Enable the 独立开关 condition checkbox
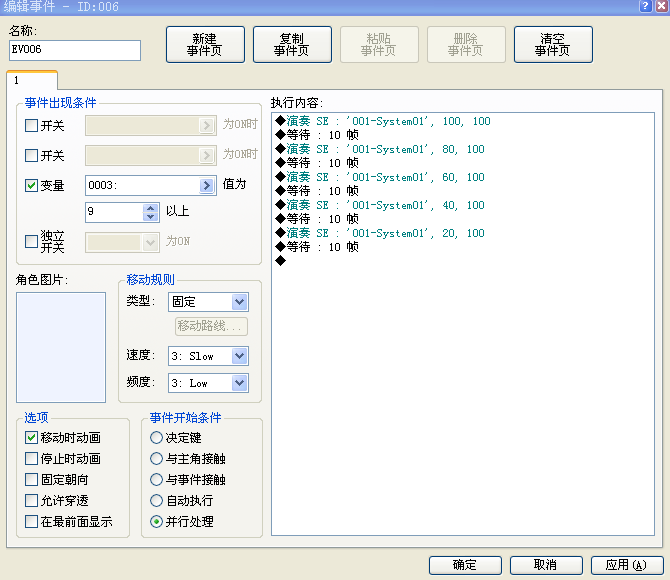The height and width of the screenshot is (580, 670). (x=31, y=241)
